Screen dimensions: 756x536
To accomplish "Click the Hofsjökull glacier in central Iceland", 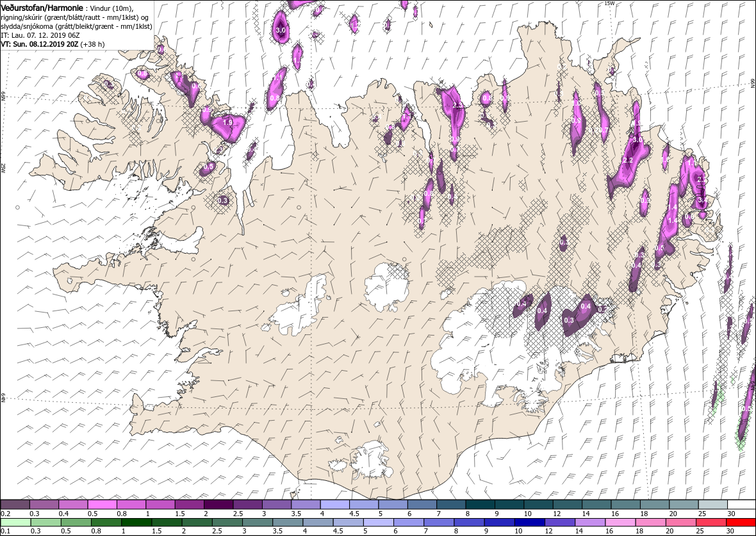I will pyautogui.click(x=387, y=287).
